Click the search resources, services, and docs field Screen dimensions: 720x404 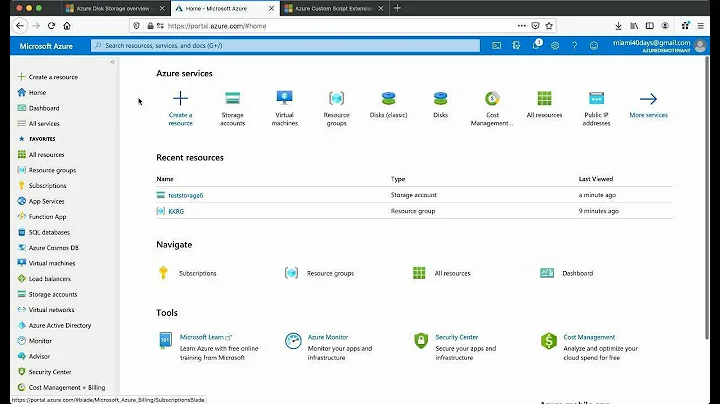tap(285, 45)
